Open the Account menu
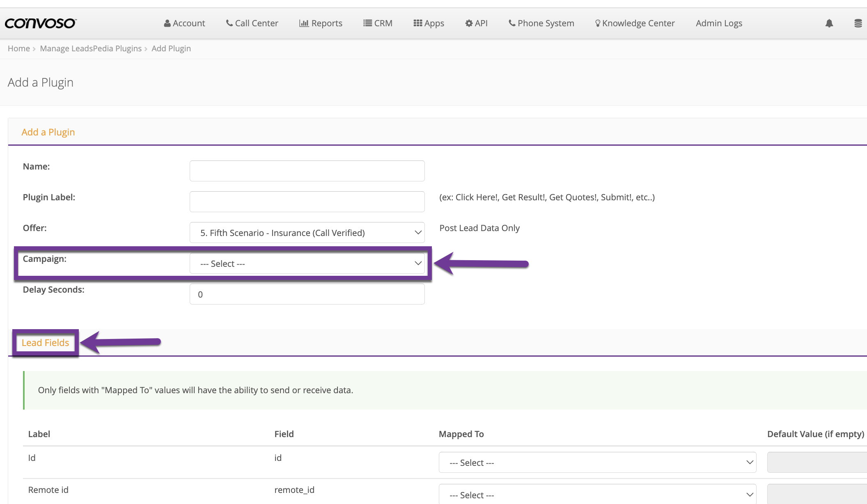The image size is (867, 504). [184, 23]
